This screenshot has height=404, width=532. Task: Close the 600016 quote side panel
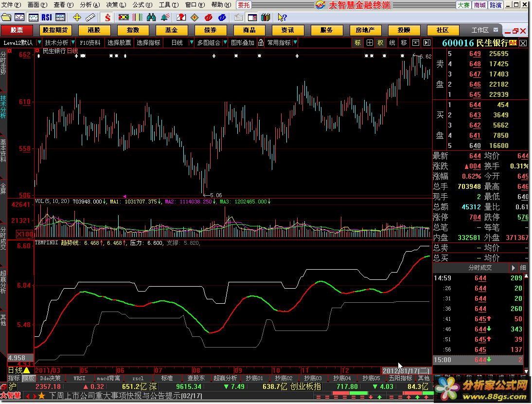[523, 43]
